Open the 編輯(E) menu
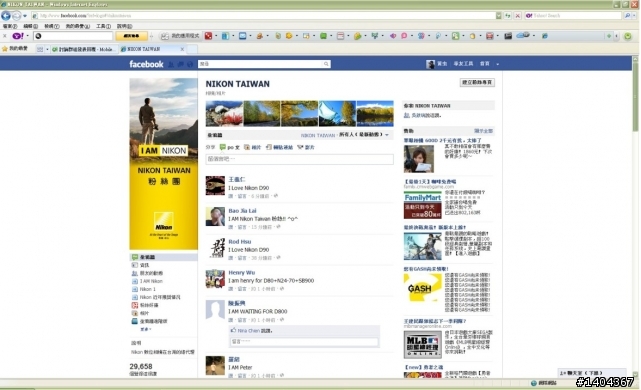This screenshot has width=641, height=390. [31, 26]
